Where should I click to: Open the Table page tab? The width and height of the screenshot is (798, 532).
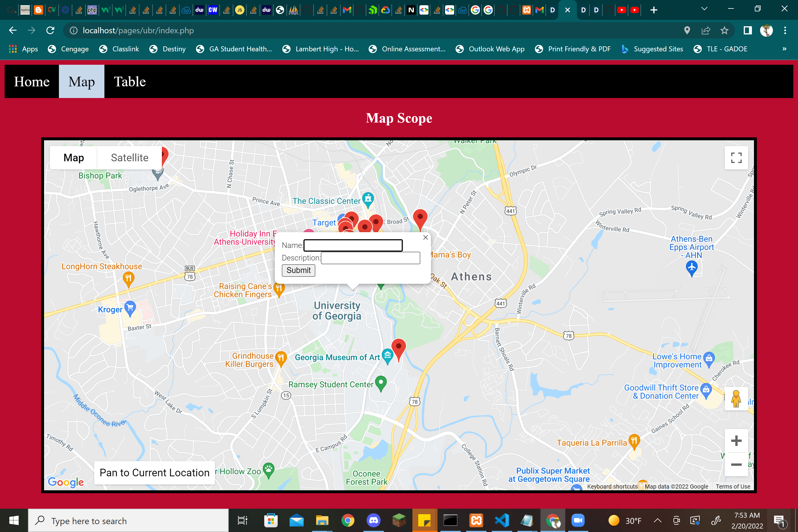[x=129, y=81]
